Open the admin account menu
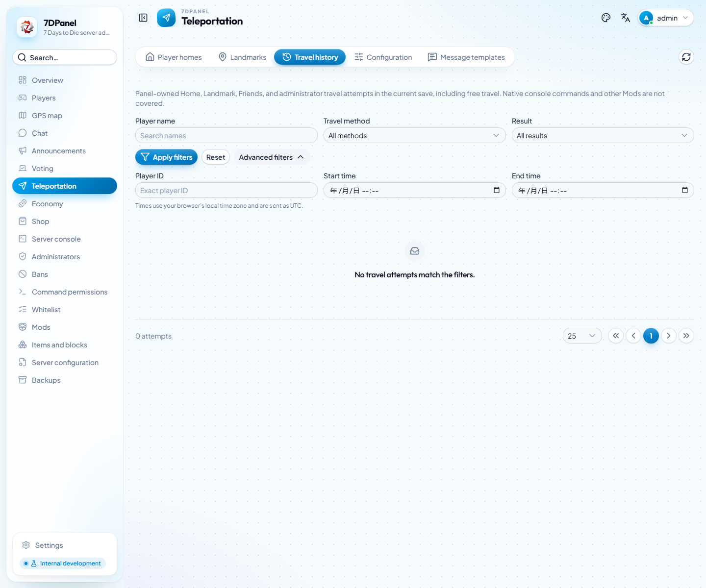The height and width of the screenshot is (588, 706). coord(666,18)
